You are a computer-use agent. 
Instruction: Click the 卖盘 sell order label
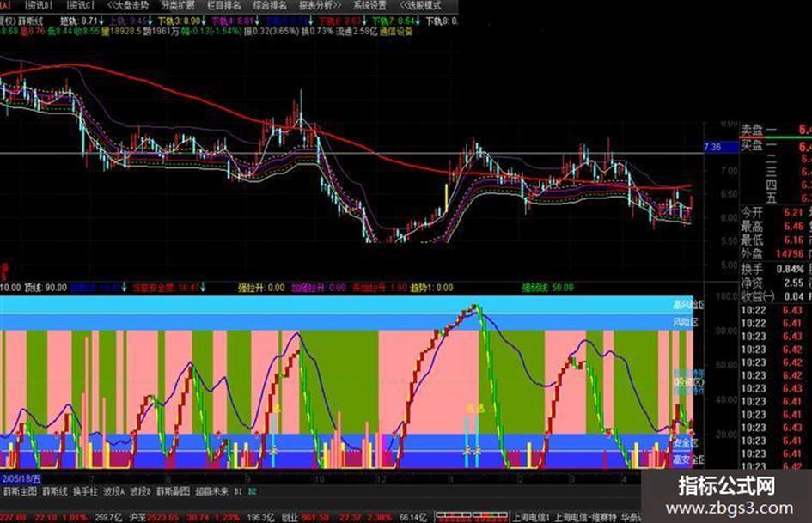pos(751,130)
